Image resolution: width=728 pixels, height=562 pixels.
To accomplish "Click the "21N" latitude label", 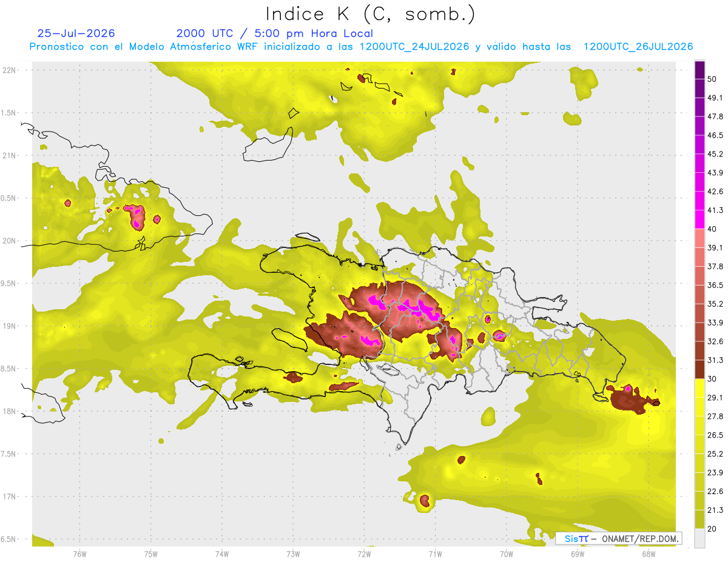I will pyautogui.click(x=9, y=156).
